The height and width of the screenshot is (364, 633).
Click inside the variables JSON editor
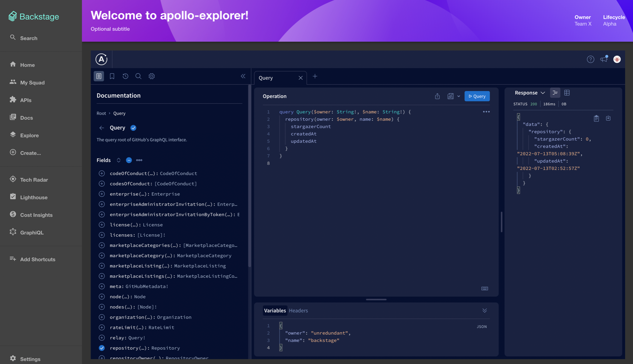point(376,337)
